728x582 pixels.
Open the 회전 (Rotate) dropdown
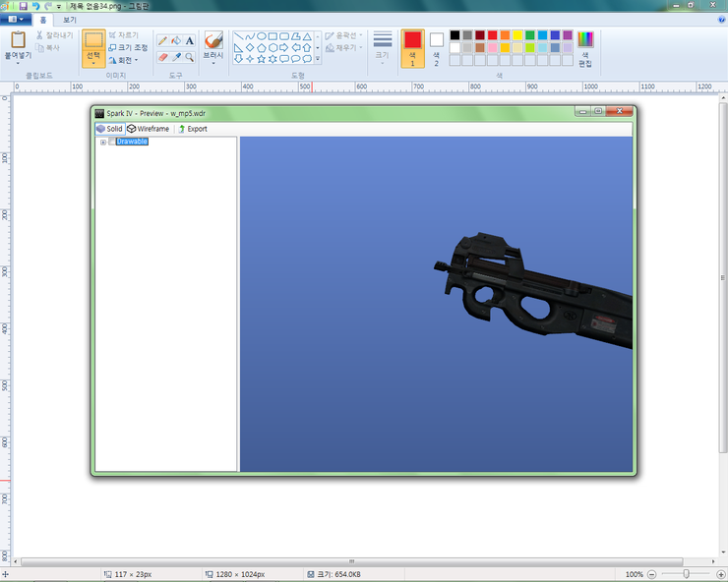136,60
